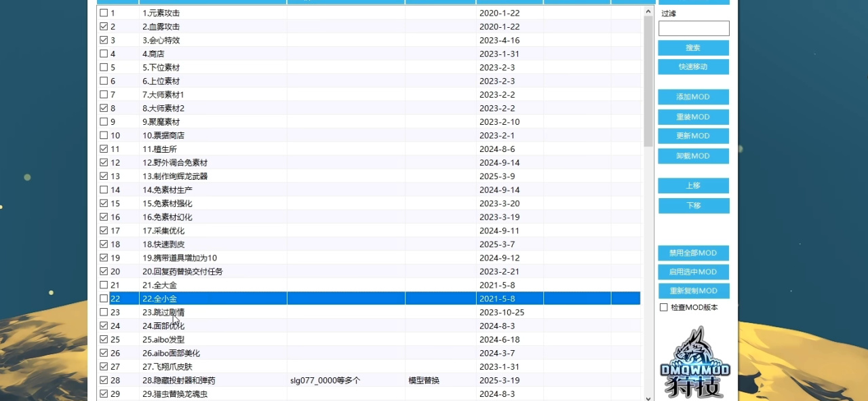
Task: Click the 快速移动 button
Action: coord(693,66)
